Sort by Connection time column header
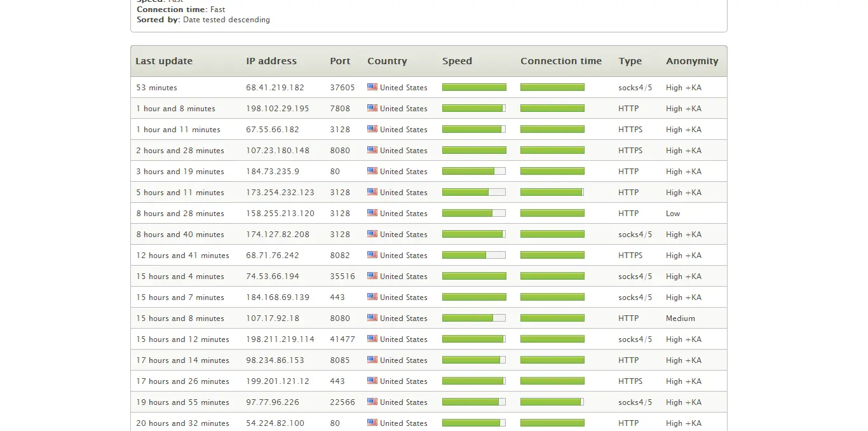 click(x=561, y=61)
